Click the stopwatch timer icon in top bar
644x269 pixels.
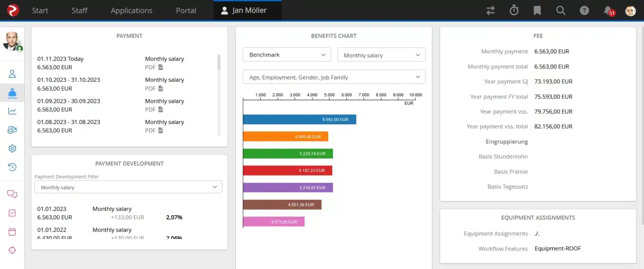tap(514, 10)
